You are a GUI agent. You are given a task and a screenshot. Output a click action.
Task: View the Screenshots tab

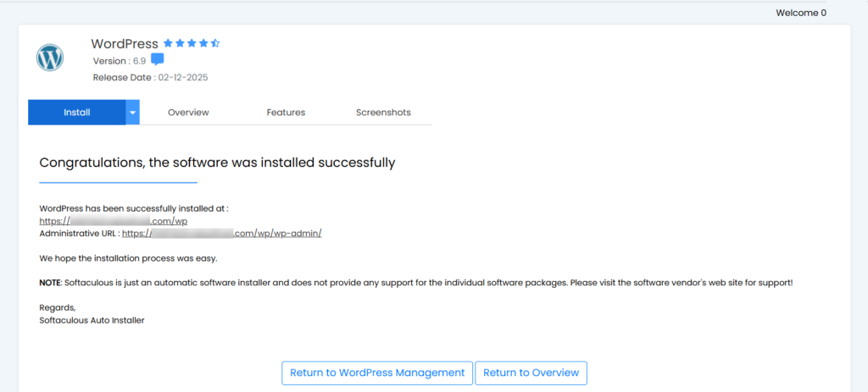(x=383, y=112)
